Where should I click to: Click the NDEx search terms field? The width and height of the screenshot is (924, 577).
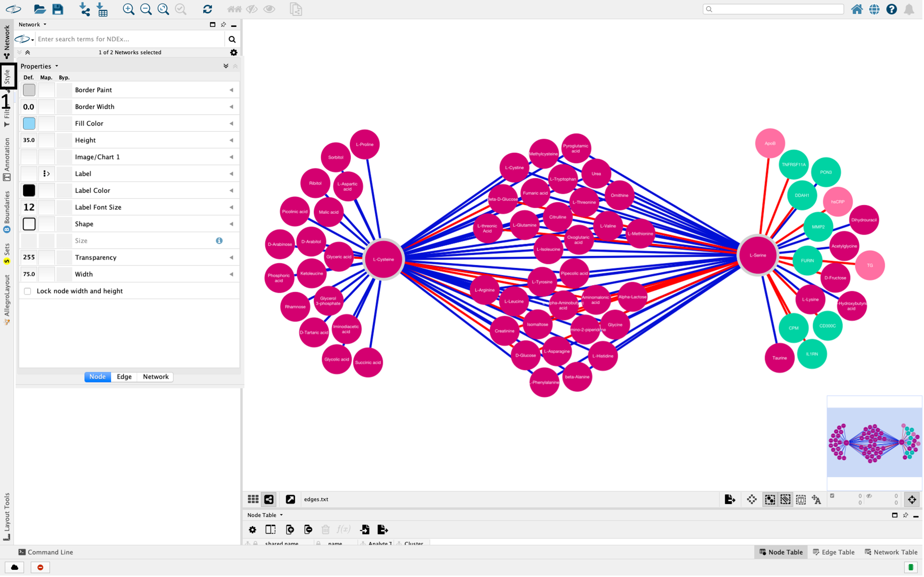tap(128, 39)
